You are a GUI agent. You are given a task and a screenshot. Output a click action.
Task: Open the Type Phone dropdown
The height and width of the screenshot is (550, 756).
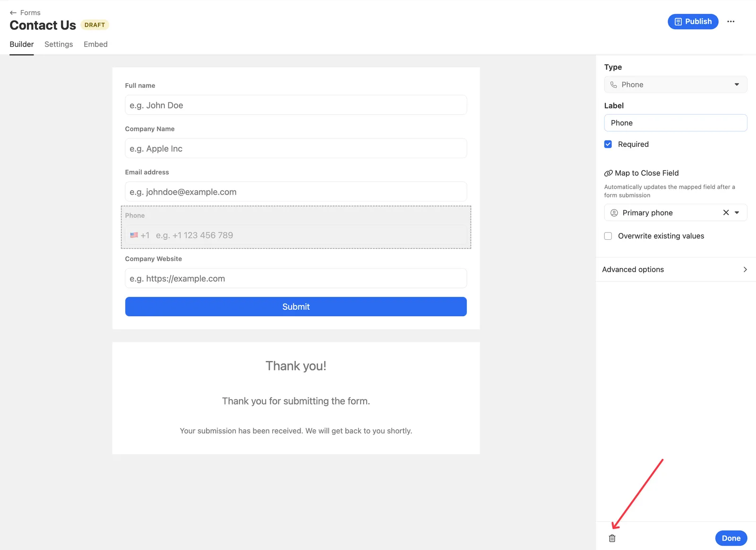(x=675, y=85)
